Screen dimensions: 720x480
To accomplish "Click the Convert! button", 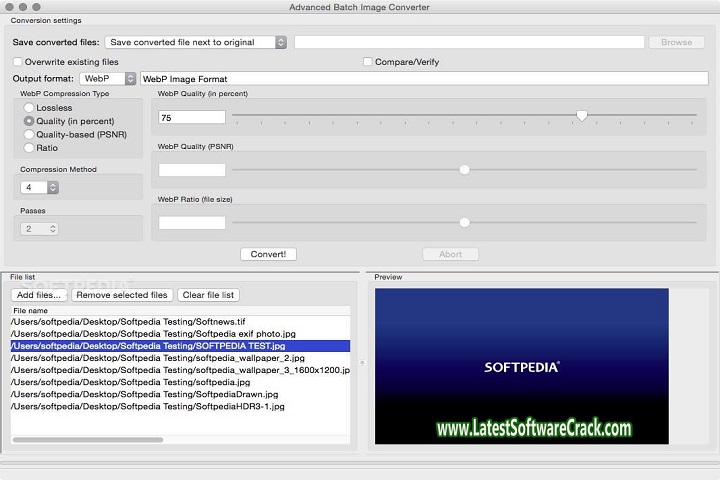I will point(268,254).
